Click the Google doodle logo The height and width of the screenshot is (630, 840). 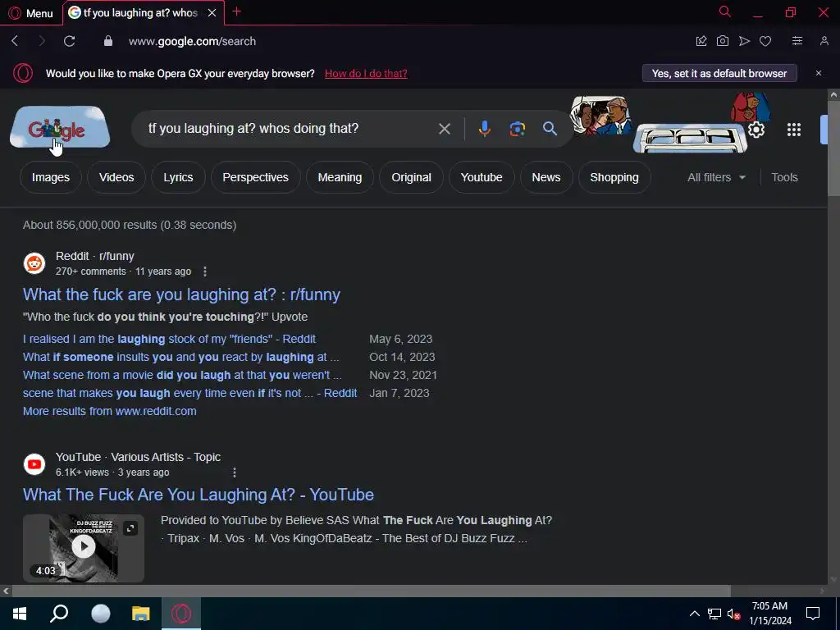(60, 127)
